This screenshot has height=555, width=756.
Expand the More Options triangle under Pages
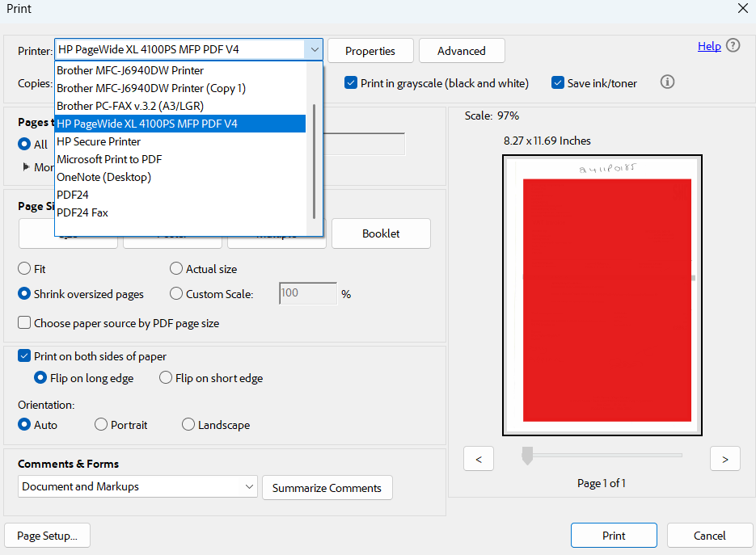click(x=26, y=166)
